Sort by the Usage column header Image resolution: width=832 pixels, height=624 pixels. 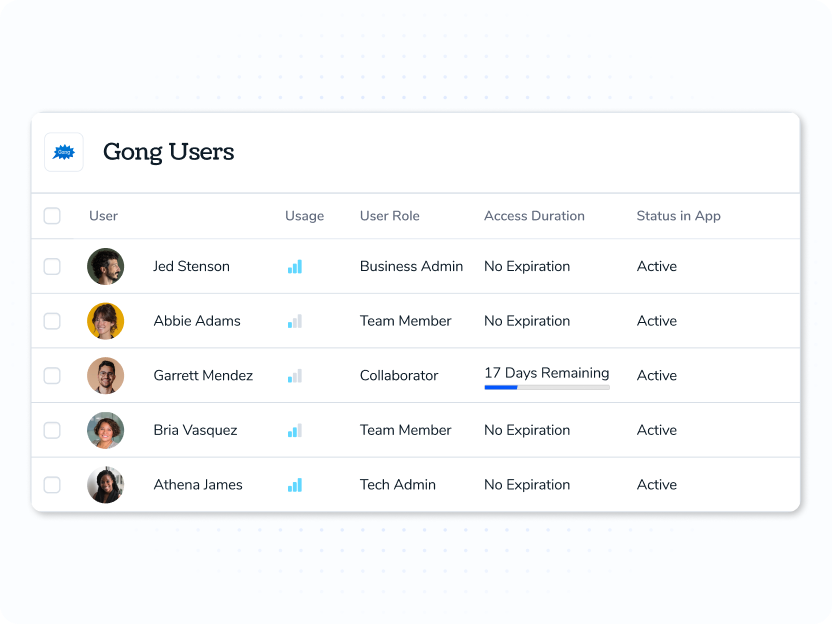305,216
